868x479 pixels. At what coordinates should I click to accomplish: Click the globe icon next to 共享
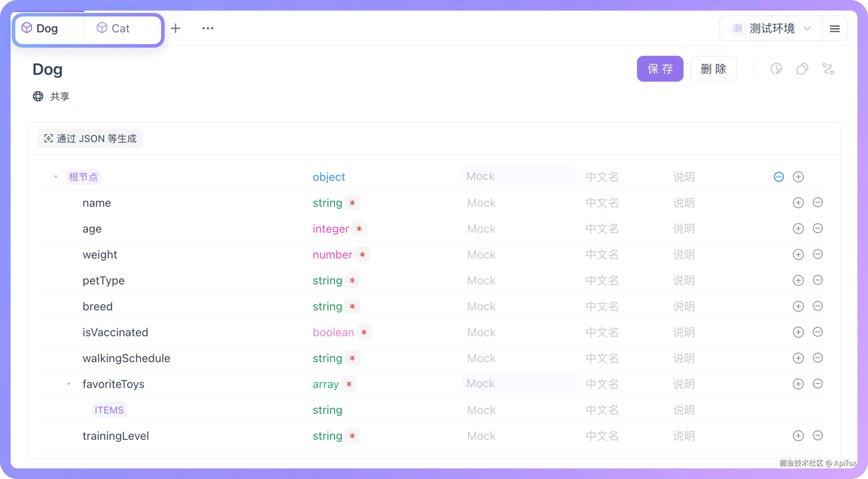tap(38, 97)
